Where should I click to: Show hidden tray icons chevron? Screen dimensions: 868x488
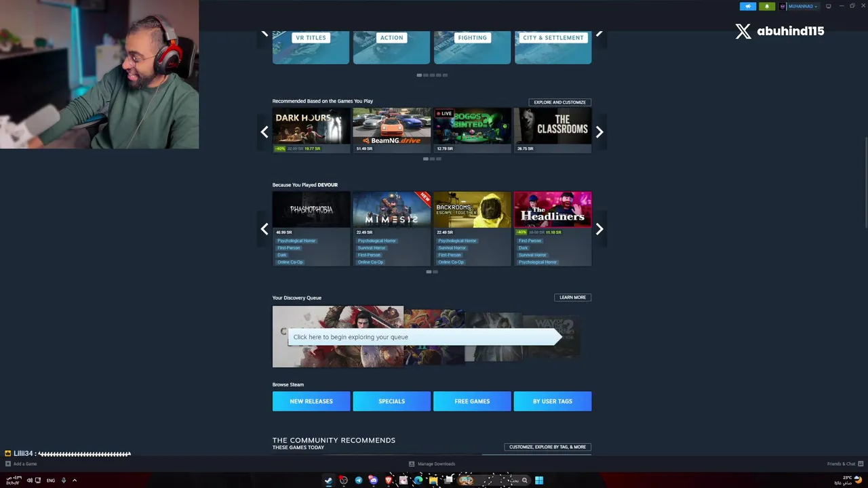(x=75, y=481)
